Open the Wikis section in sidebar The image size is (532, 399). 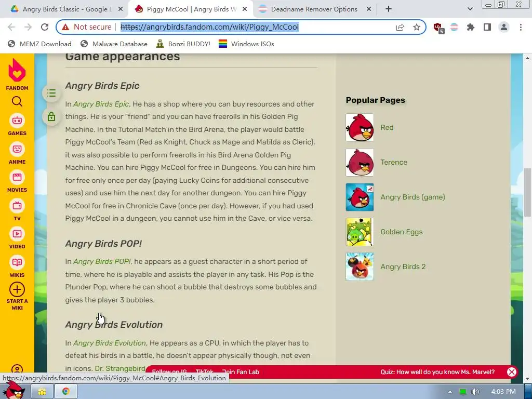[x=17, y=267]
